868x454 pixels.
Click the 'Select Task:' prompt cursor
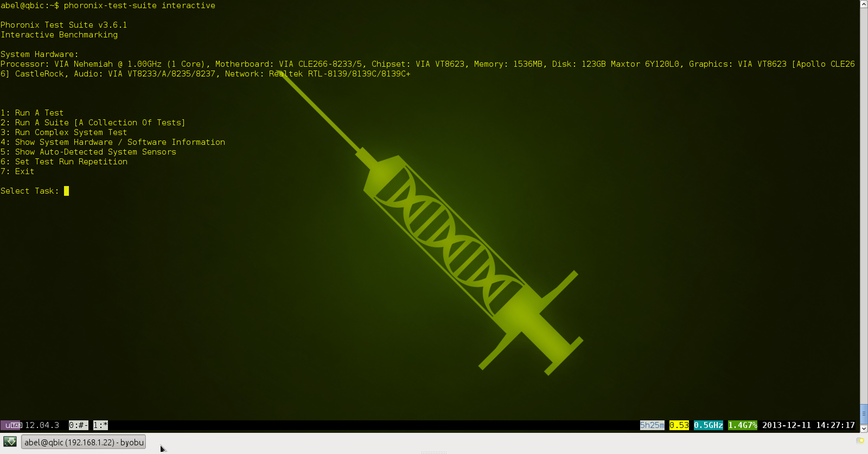point(66,191)
